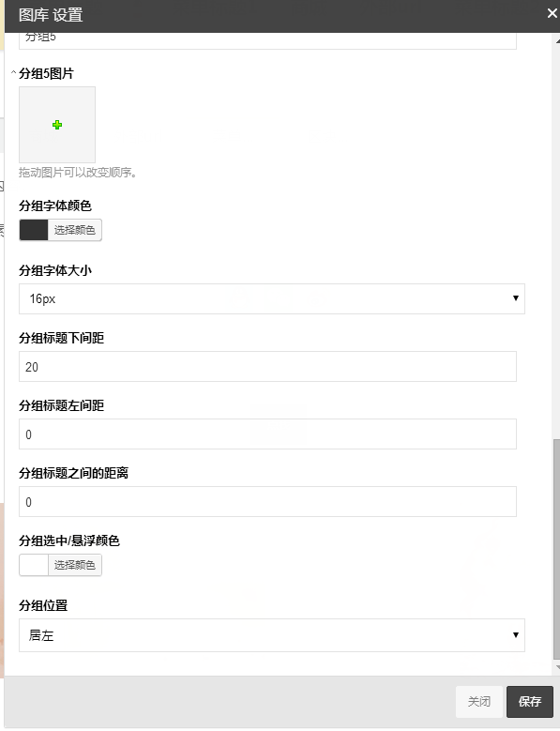Viewport: 560px width, 731px height.
Task: Click the scrollbar down arrow
Action: coord(557,667)
